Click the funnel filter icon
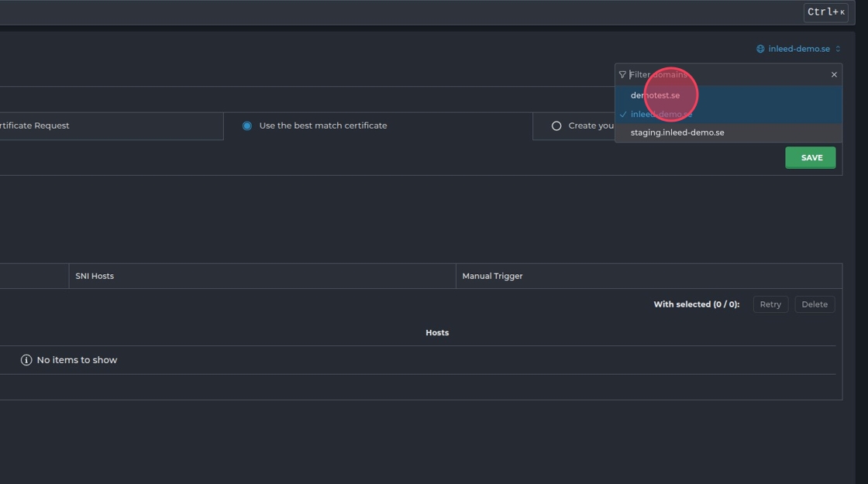The width and height of the screenshot is (868, 484). [x=622, y=75]
